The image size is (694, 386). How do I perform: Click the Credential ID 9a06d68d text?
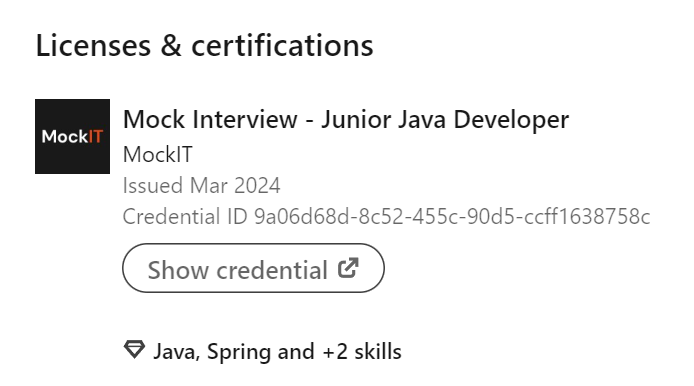coord(386,216)
